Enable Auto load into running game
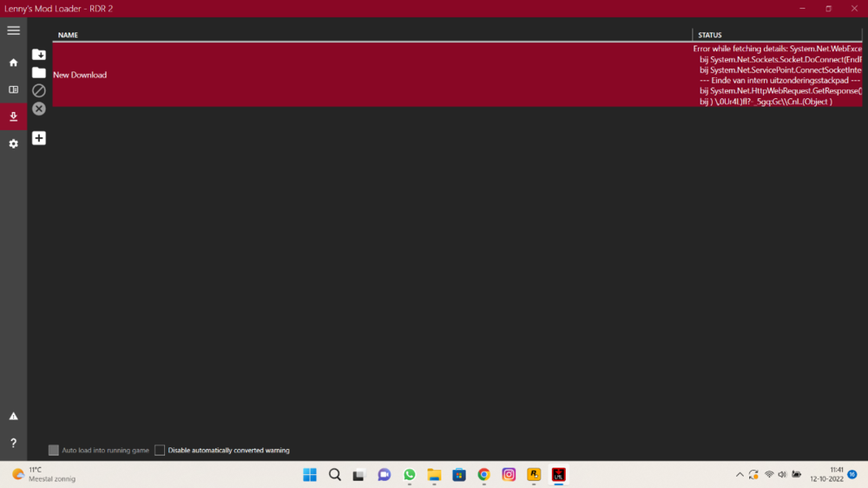Image resolution: width=868 pixels, height=488 pixels. (54, 451)
